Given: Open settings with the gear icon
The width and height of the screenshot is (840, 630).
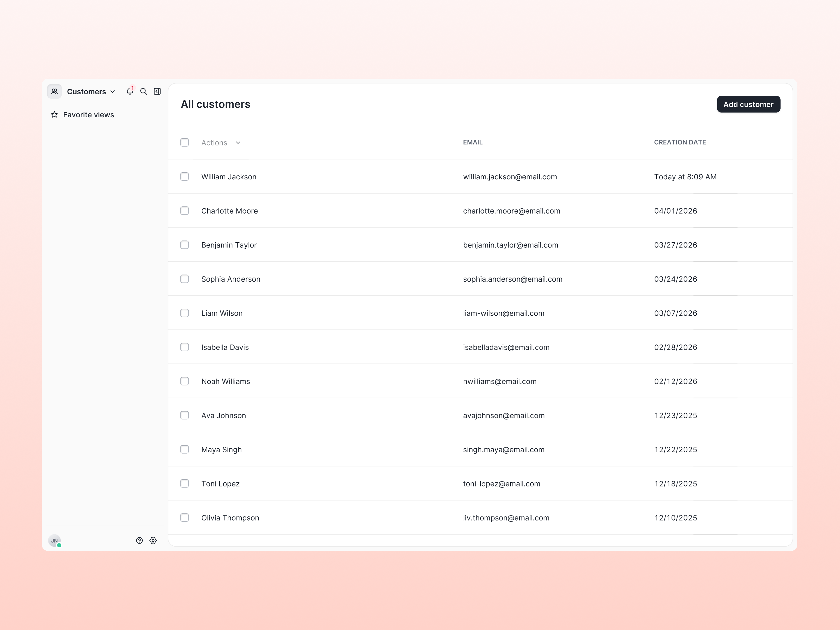Looking at the screenshot, I should coord(153,540).
